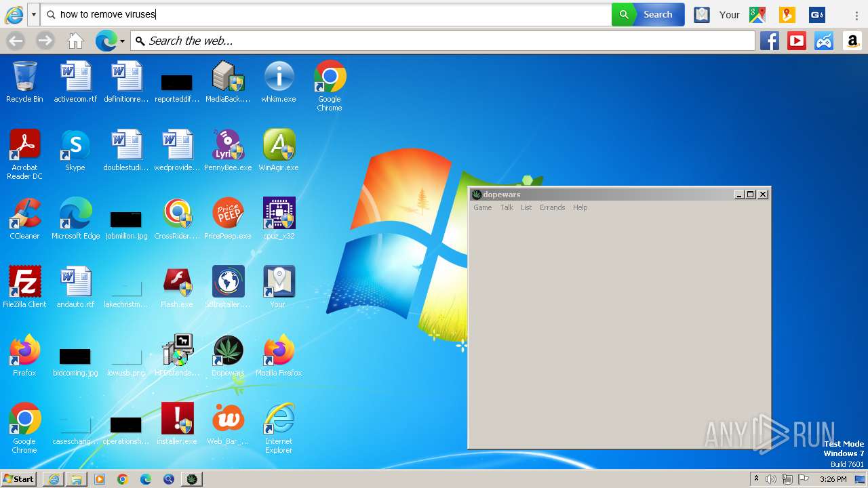This screenshot has height=488, width=868.
Task: Select the PennyBee.exe desktop icon
Action: (228, 150)
